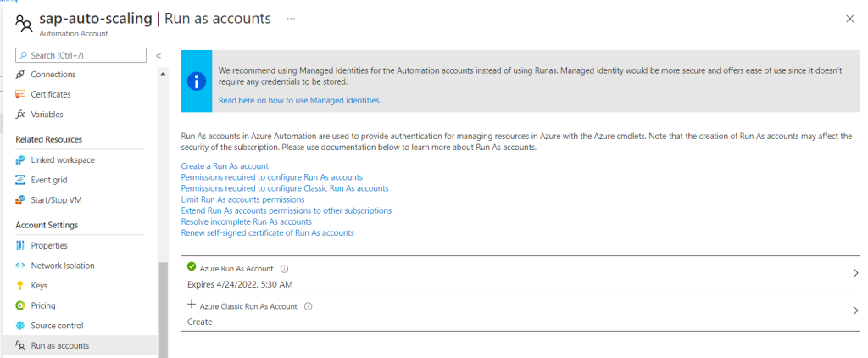Screen dimensions: 868x358
Task: Click the Automation Account header people icon
Action: [24, 24]
